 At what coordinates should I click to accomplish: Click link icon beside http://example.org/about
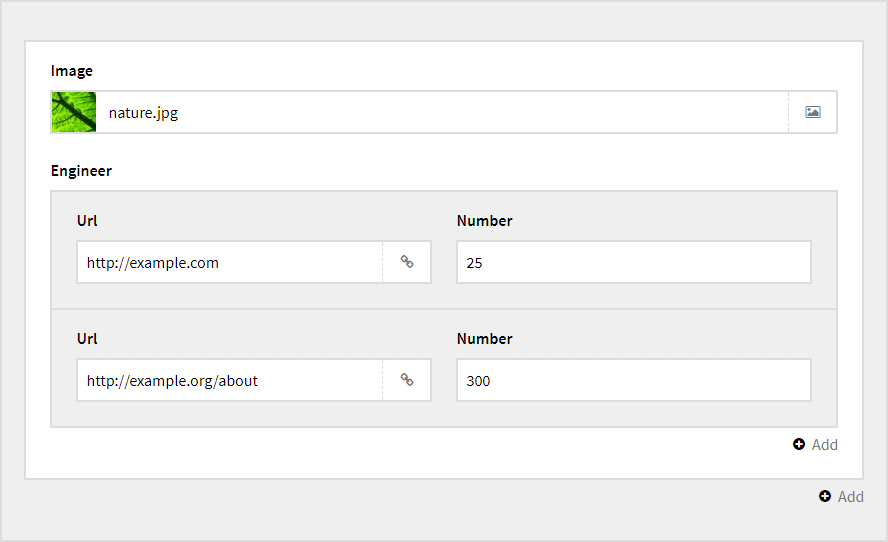[407, 380]
